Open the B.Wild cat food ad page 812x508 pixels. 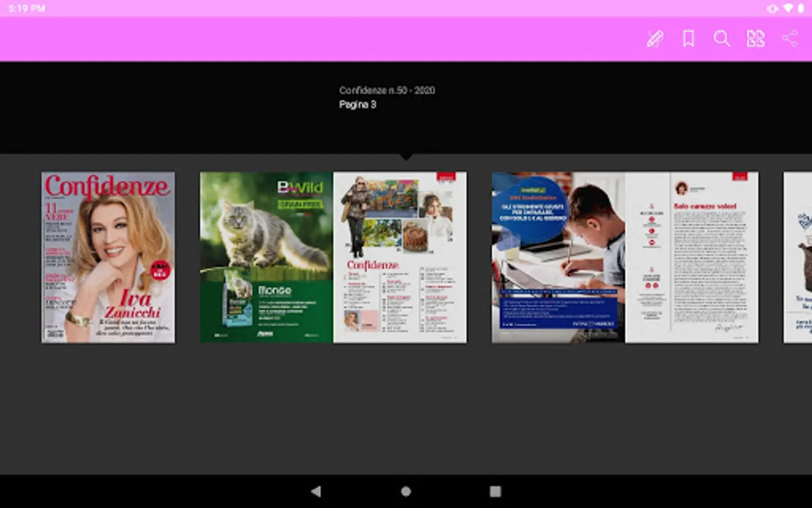266,257
